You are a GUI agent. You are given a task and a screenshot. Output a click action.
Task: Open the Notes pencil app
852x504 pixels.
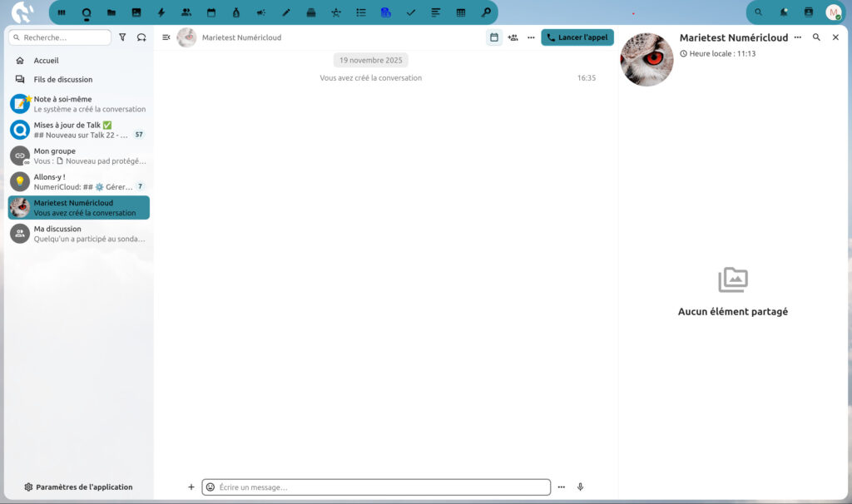point(286,12)
